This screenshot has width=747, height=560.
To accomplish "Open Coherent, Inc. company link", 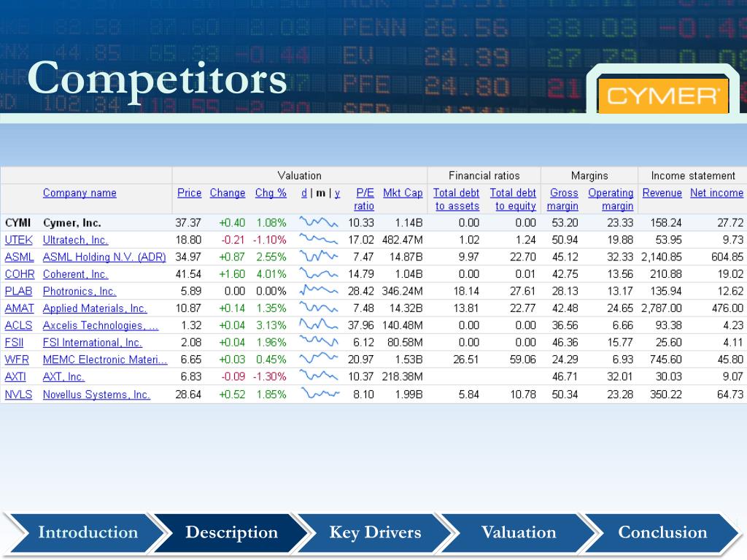I will [x=75, y=274].
